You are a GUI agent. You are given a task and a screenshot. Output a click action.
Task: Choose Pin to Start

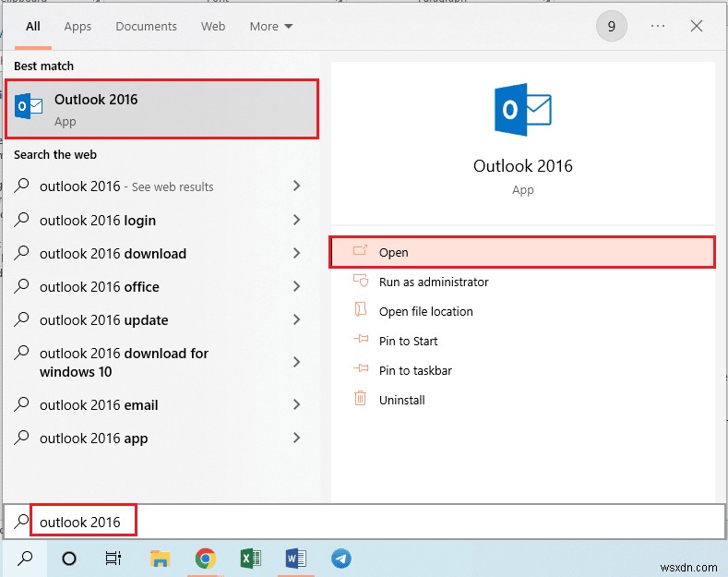coord(522,341)
